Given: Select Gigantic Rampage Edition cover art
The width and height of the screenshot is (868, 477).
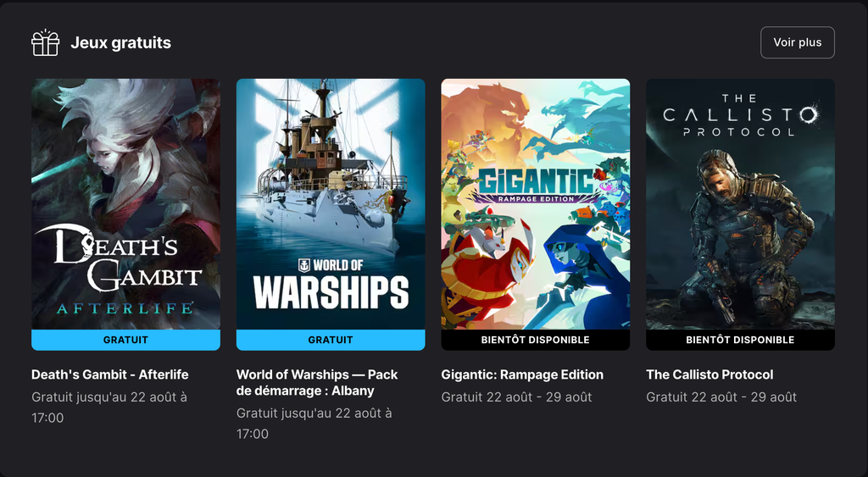Looking at the screenshot, I should click(x=536, y=204).
